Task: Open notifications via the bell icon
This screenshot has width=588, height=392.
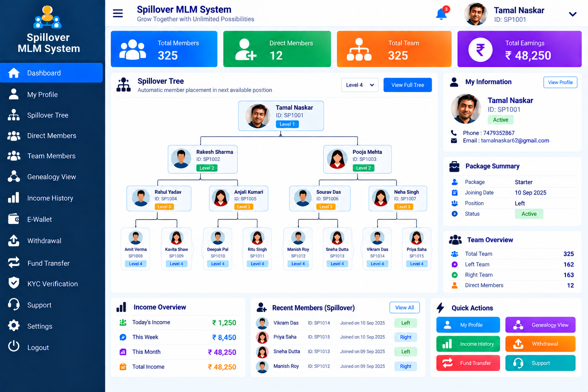Action: tap(441, 14)
